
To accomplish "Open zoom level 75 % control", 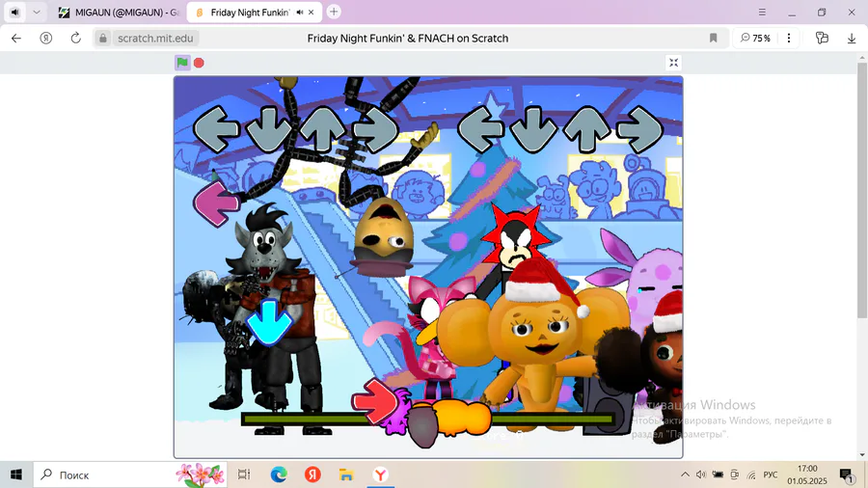I will (x=755, y=39).
